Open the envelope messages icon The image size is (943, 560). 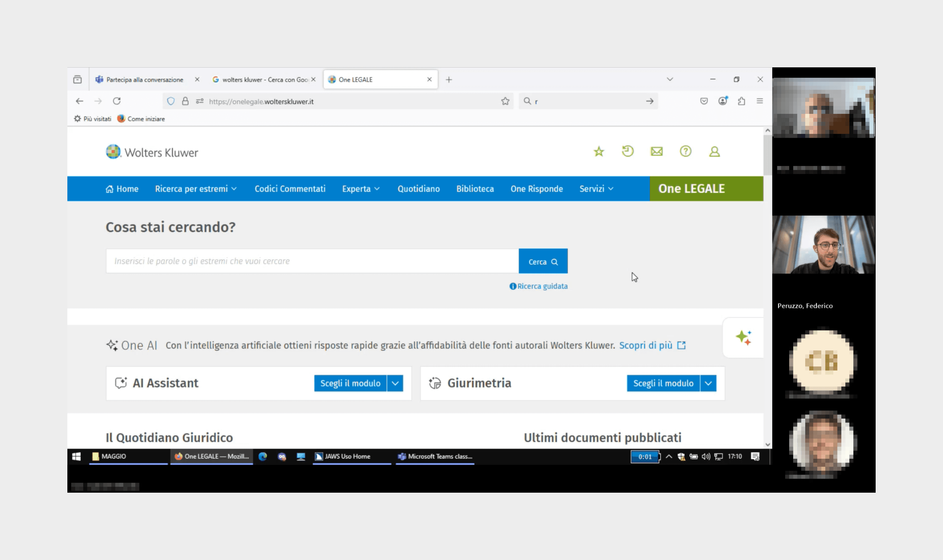[x=656, y=151]
